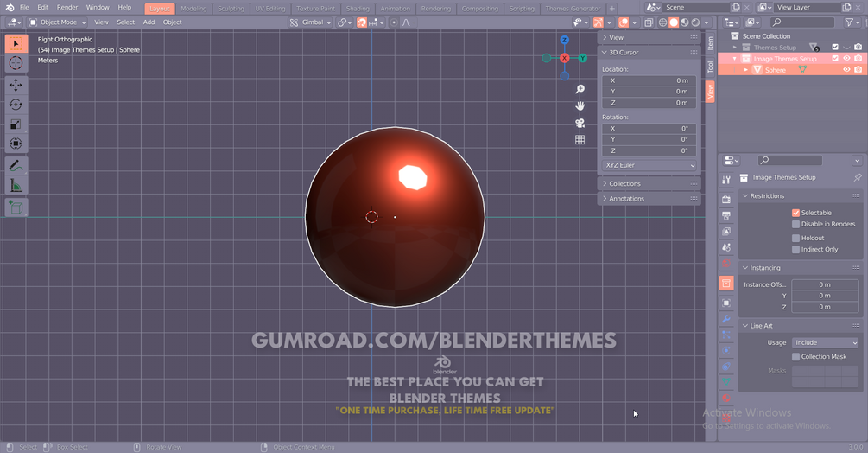The width and height of the screenshot is (868, 453).
Task: Open the sidebar Tool tab
Action: [x=710, y=67]
